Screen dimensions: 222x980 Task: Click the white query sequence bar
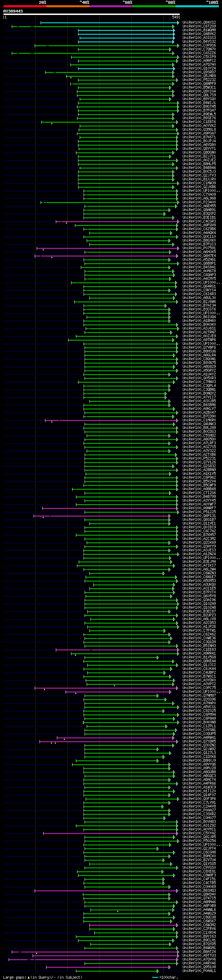92,15
